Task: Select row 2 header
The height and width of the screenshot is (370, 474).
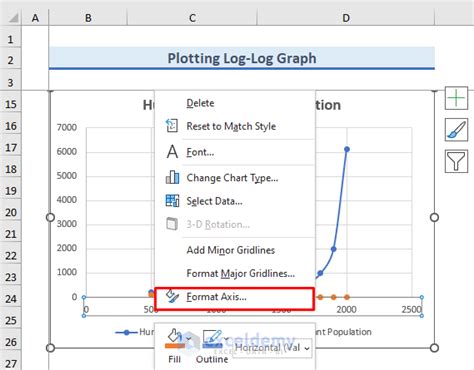Action: coord(11,60)
